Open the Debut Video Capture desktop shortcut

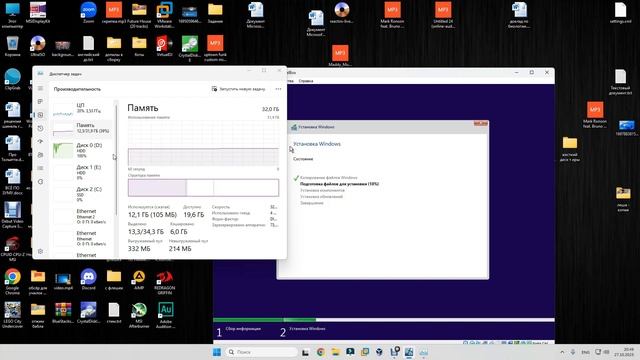[x=12, y=215]
